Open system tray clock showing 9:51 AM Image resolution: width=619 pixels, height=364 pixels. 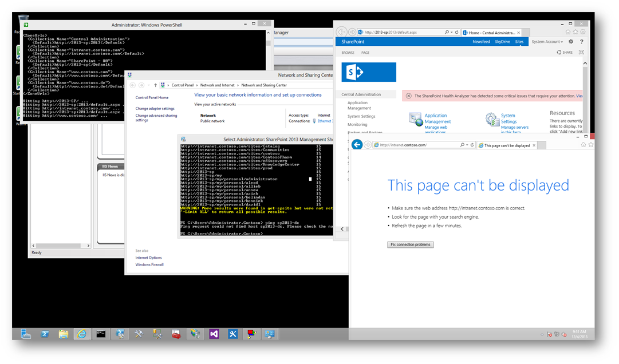[x=579, y=334]
